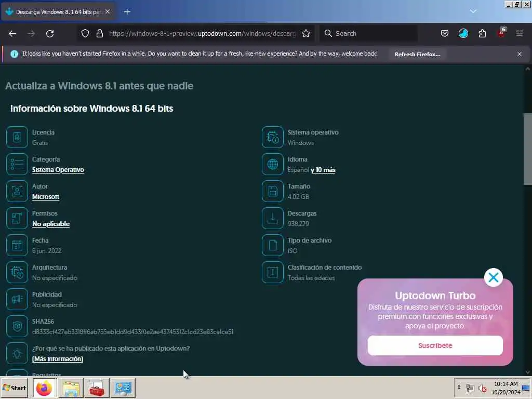
Task: Open the (Más información) link
Action: point(57,359)
